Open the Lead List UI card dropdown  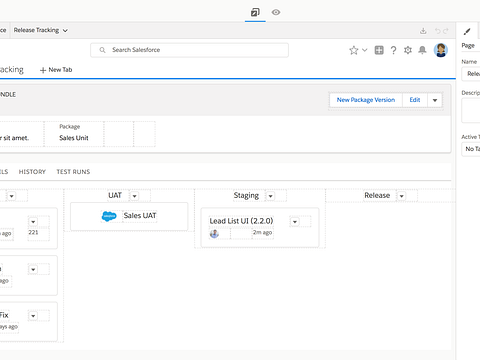[x=295, y=222]
